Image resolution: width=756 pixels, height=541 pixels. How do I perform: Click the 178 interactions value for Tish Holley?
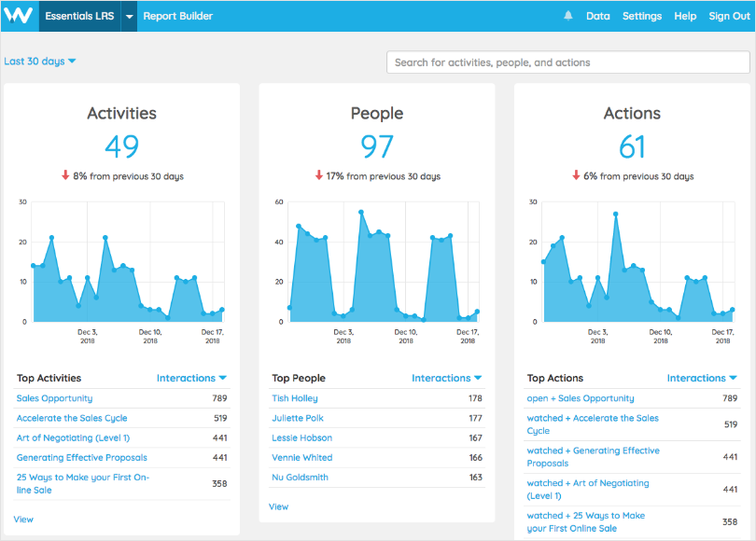(x=475, y=398)
